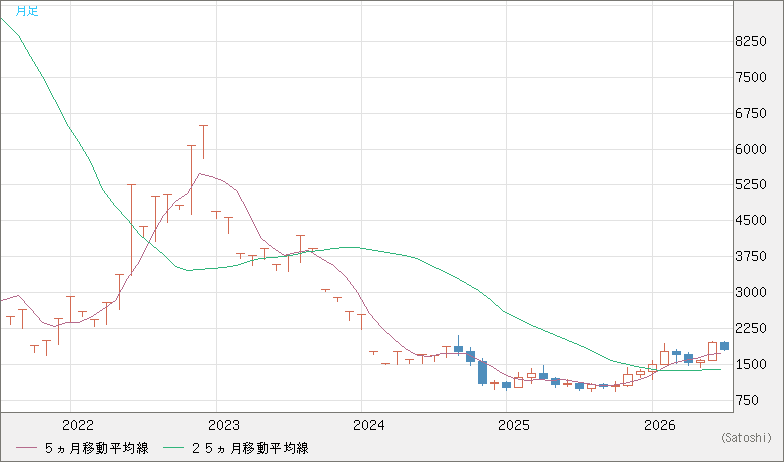Viewport: 784px width, 462px height.
Task: Click the 4500 price axis label
Action: pos(751,220)
